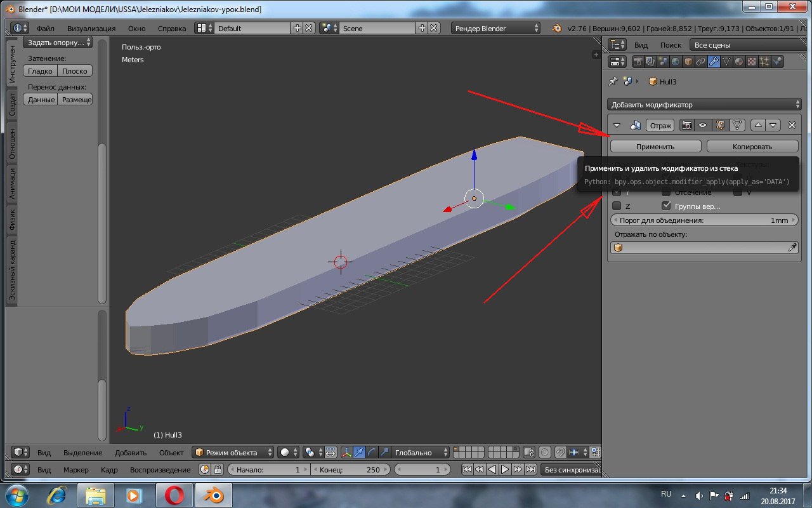Image resolution: width=812 pixels, height=508 pixels.
Task: Jump to the first frame
Action: (467, 470)
